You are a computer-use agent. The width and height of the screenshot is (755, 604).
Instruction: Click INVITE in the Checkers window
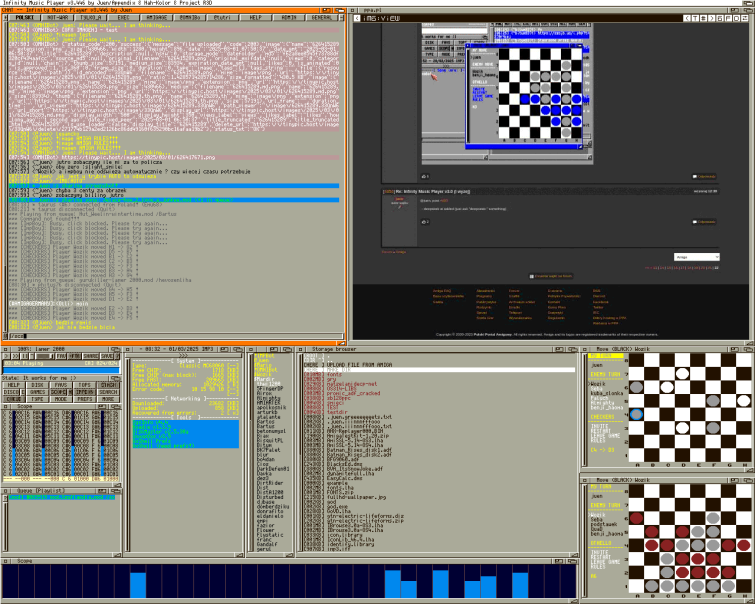pyautogui.click(x=599, y=426)
